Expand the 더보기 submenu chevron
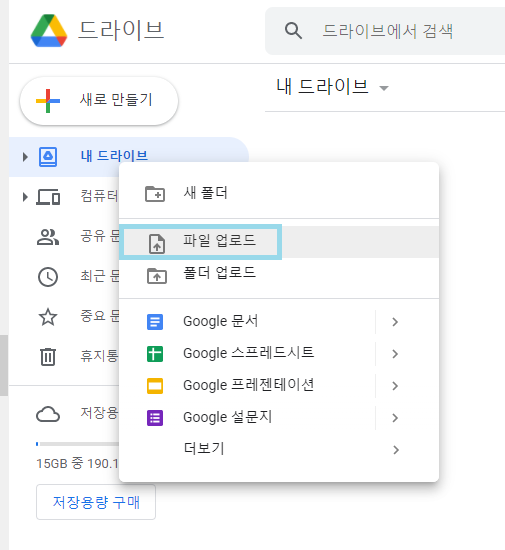The height and width of the screenshot is (550, 505). (x=396, y=450)
